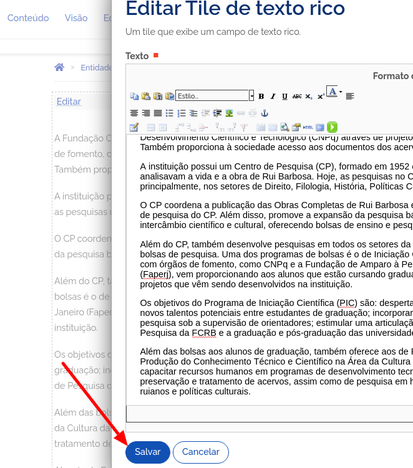Insert an anchor

(264, 113)
